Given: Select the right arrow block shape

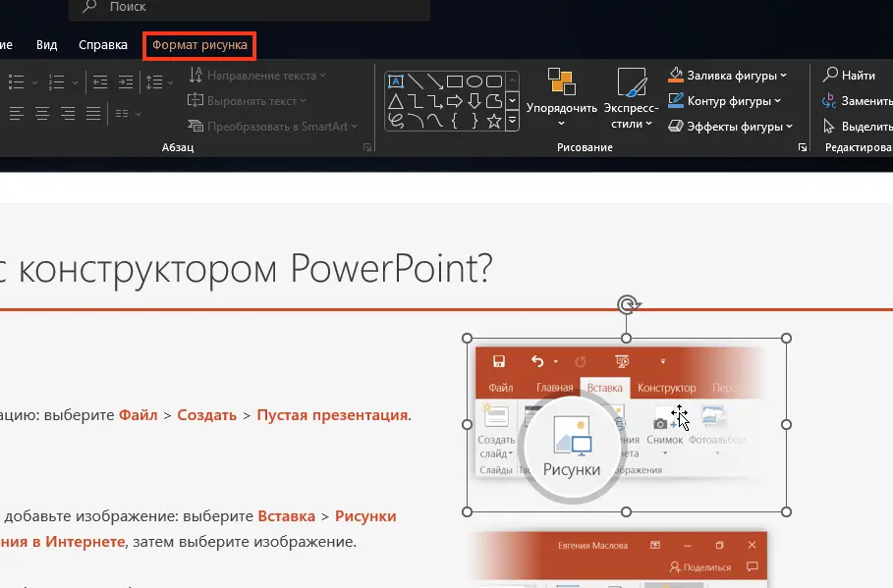Looking at the screenshot, I should tap(455, 101).
